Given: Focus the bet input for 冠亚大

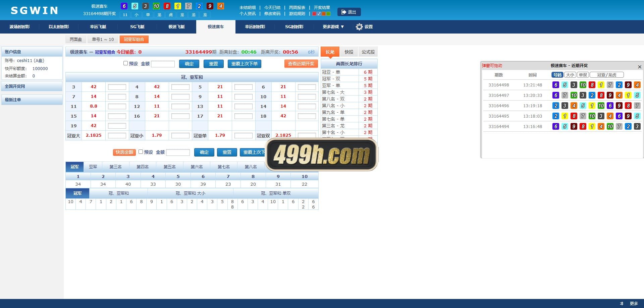Looking at the screenshot, I should click(117, 135).
